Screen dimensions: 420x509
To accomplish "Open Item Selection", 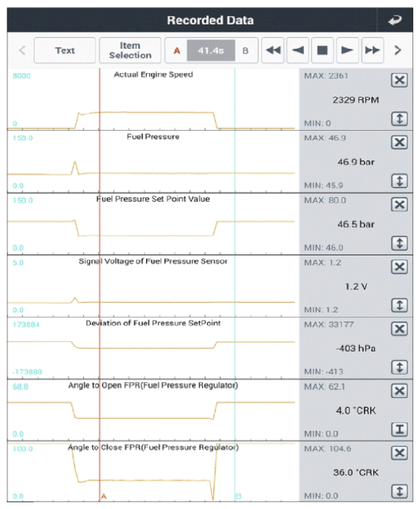I will pyautogui.click(x=130, y=50).
